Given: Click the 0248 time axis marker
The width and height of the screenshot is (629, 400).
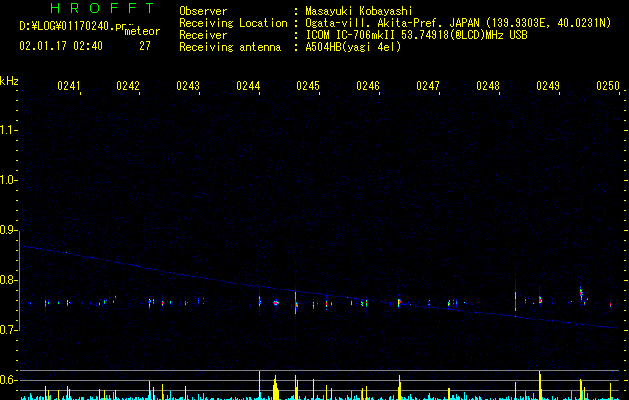Looking at the screenshot, I should coord(488,86).
